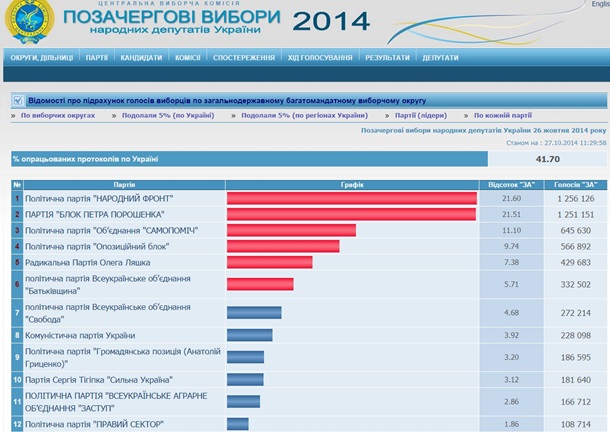The height and width of the screenshot is (432, 610).
Task: Open the По кожній партії link
Action: click(x=503, y=116)
